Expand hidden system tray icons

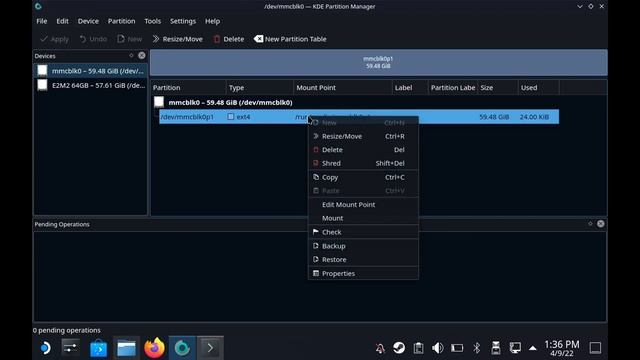pos(533,348)
